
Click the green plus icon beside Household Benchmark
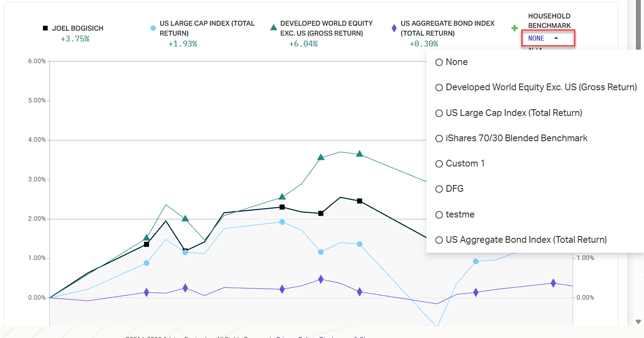(x=514, y=28)
